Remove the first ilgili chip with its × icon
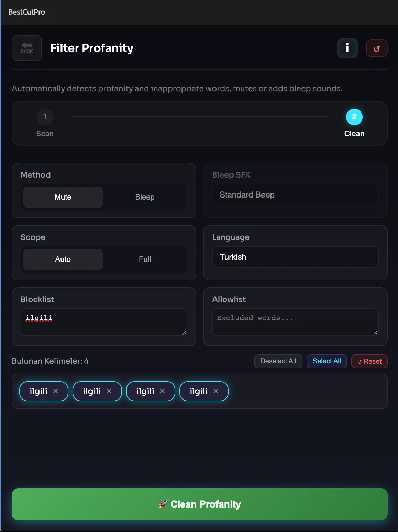Screen dimensions: 398x532 coord(56,391)
